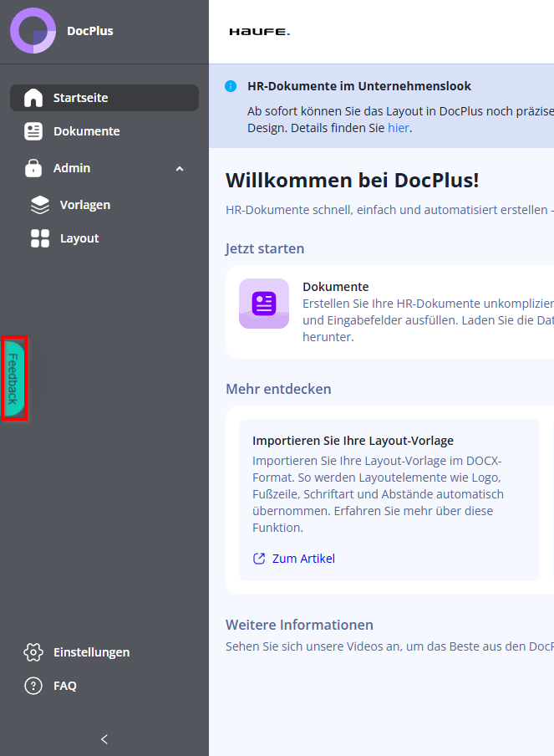554x756 pixels.
Task: Open the Einstellungen page
Action: [91, 652]
